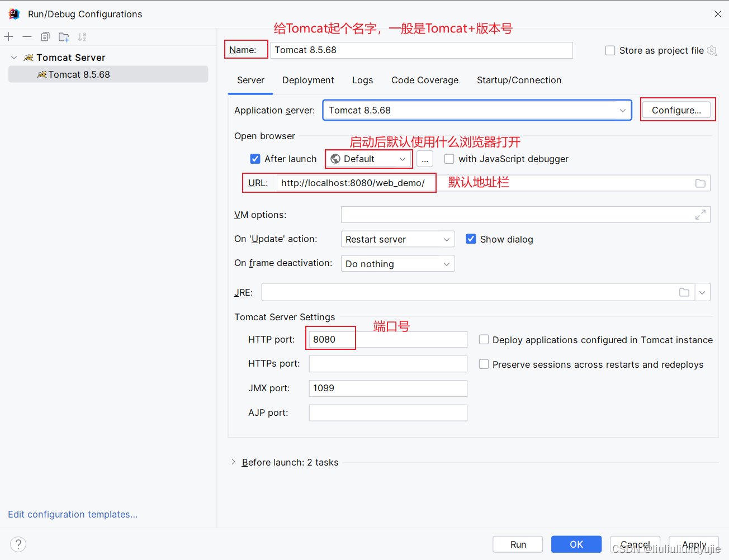
Task: Click the Tomcat Server group icon
Action: (x=29, y=58)
